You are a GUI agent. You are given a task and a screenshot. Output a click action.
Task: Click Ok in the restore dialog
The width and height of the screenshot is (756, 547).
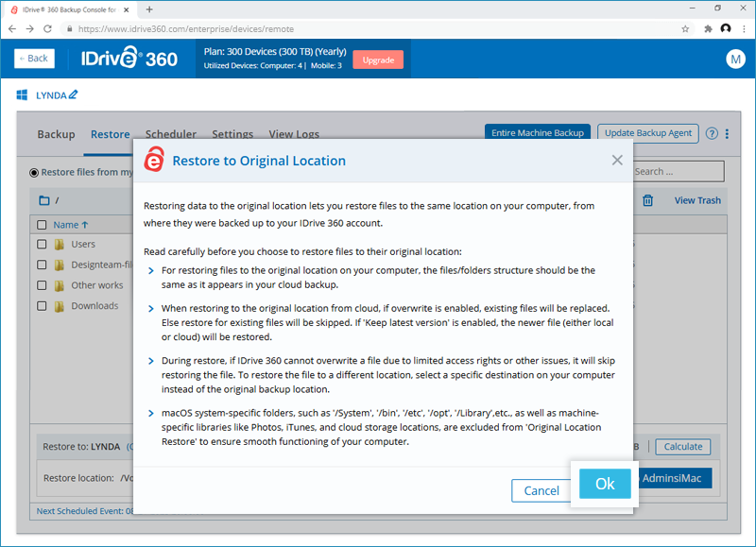point(605,484)
